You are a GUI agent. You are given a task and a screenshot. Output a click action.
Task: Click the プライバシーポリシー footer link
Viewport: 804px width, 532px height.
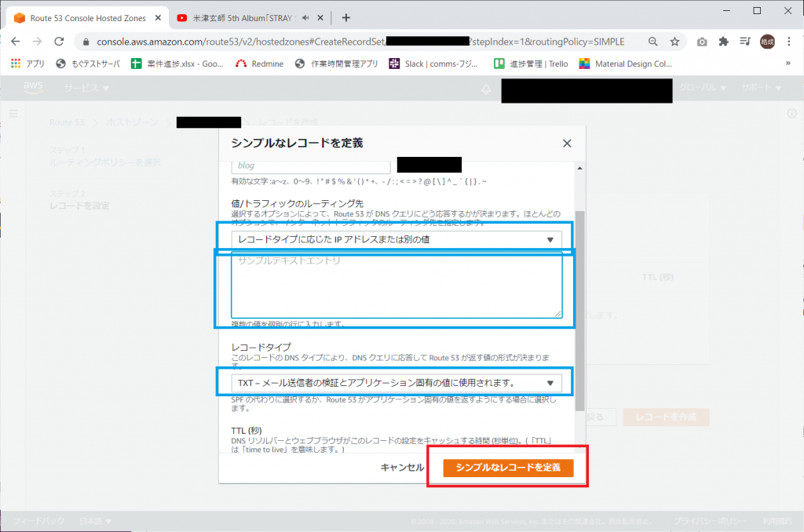pyautogui.click(x=710, y=521)
